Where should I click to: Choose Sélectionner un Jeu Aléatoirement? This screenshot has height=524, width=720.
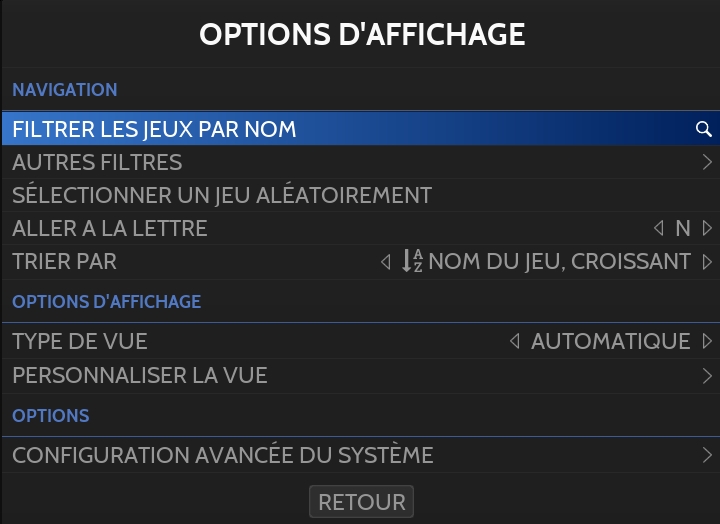[222, 195]
